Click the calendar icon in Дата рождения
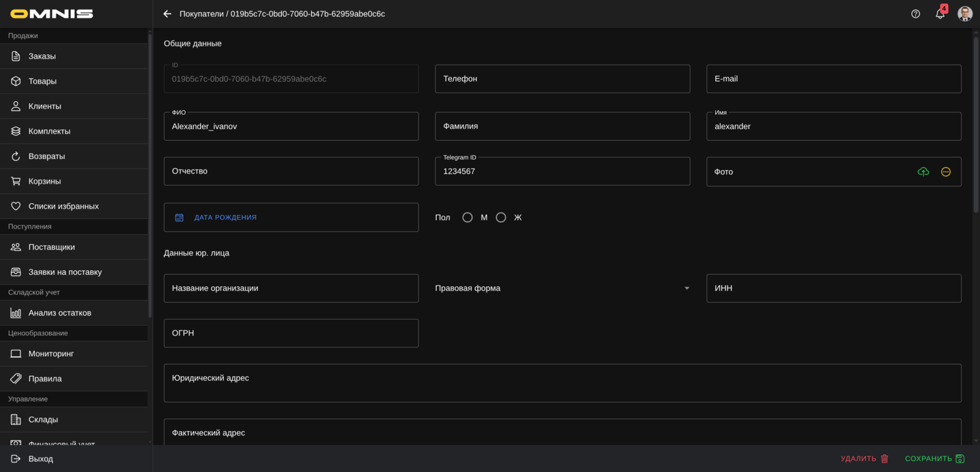The height and width of the screenshot is (472, 980). 180,218
